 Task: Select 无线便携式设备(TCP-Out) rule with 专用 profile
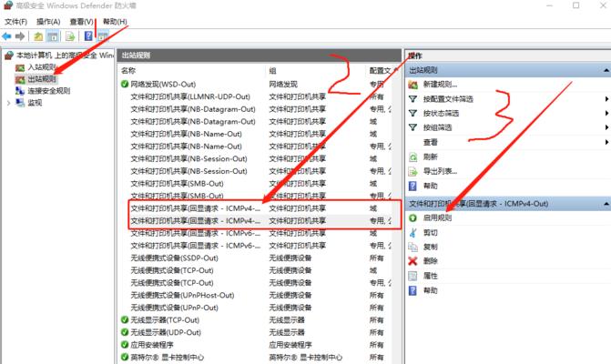pos(172,283)
